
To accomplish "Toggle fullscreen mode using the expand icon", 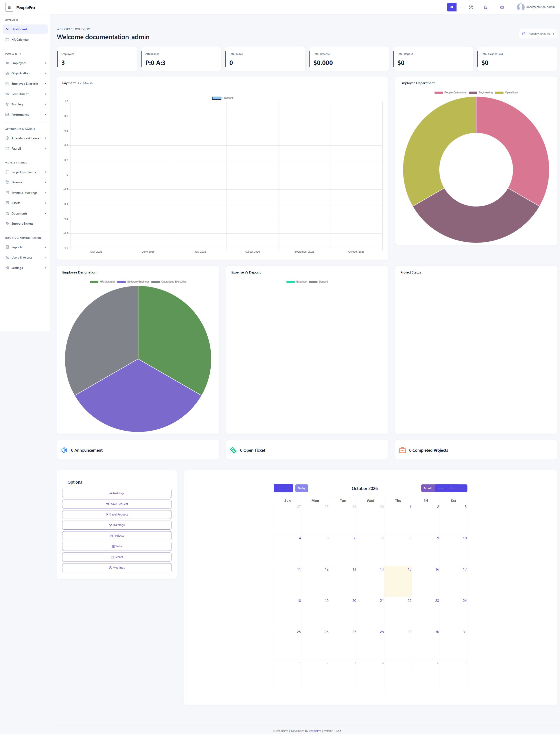I will 471,7.
